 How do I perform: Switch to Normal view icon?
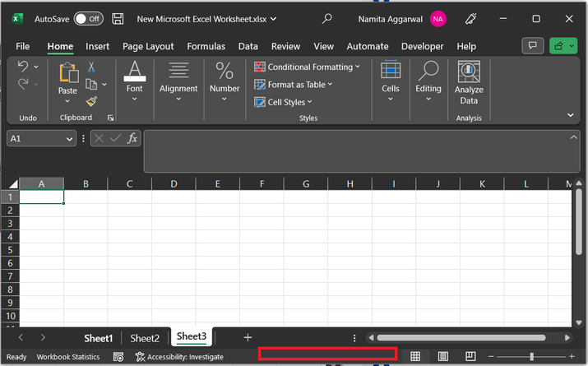point(415,356)
